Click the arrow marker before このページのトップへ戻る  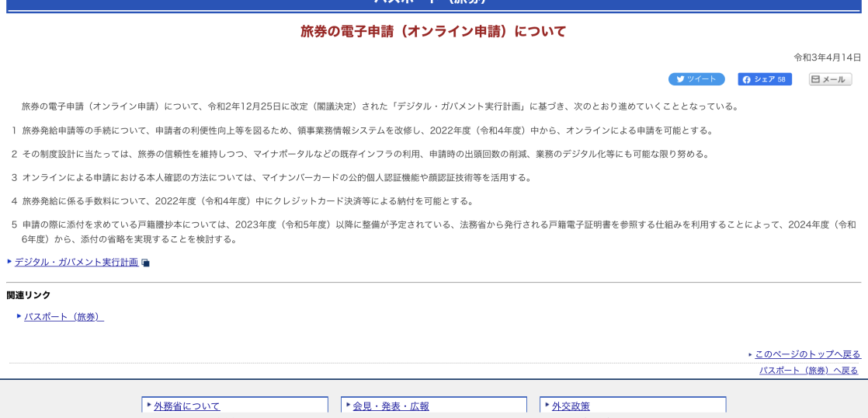coord(750,354)
